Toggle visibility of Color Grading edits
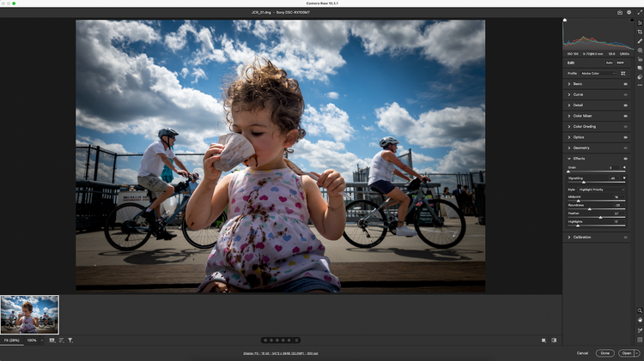644x361 pixels. coord(625,127)
